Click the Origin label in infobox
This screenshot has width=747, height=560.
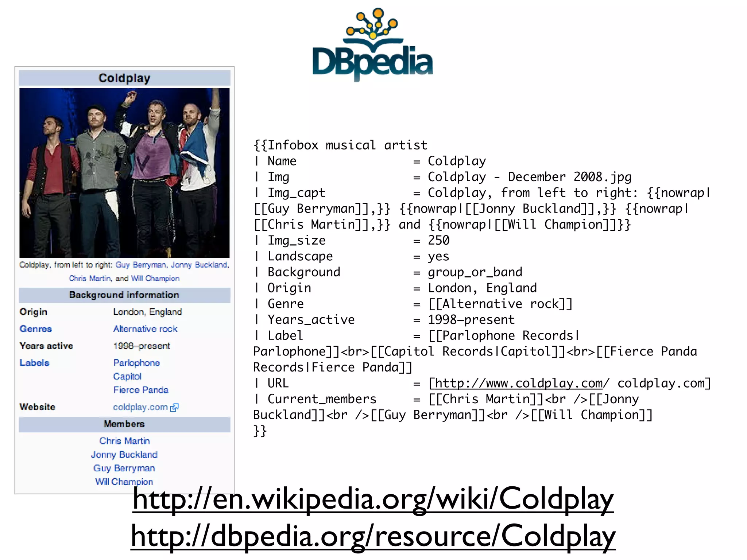(x=34, y=312)
